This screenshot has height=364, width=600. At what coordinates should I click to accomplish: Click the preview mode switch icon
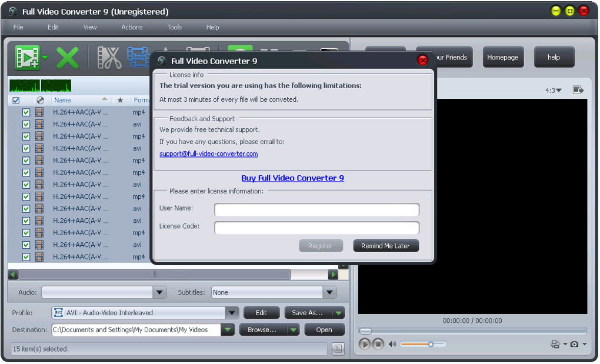click(555, 344)
